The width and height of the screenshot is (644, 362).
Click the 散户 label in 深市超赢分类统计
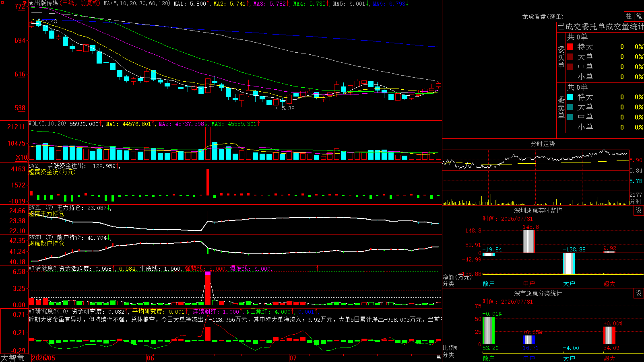(x=489, y=358)
